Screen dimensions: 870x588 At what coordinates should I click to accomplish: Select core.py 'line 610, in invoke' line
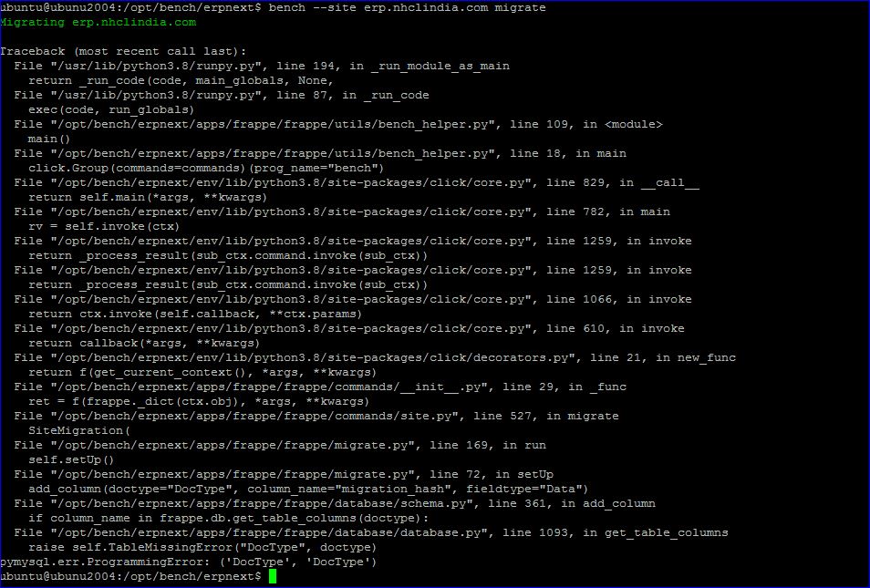(x=349, y=328)
